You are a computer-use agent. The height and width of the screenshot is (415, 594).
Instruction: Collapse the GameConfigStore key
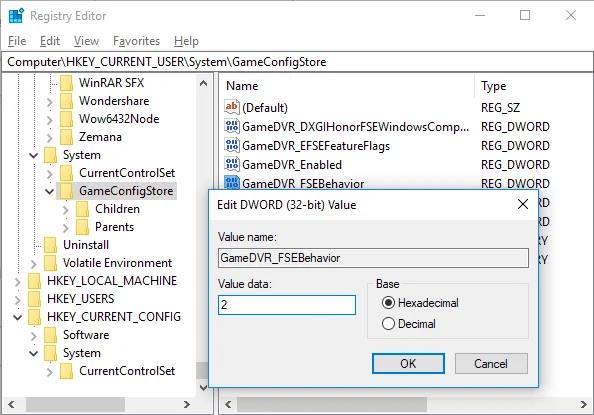point(49,191)
